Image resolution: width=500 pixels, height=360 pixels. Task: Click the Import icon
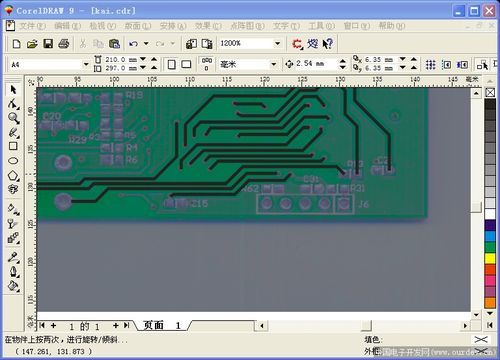(191, 44)
